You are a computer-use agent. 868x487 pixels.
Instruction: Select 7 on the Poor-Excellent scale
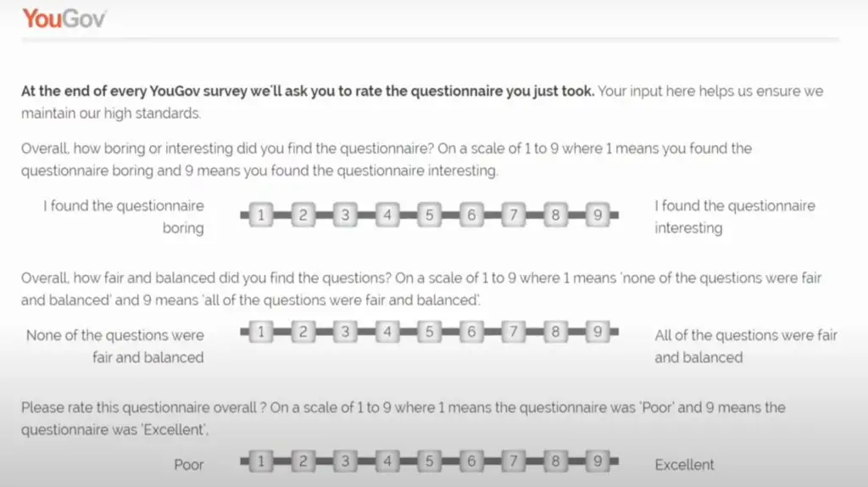coord(513,461)
